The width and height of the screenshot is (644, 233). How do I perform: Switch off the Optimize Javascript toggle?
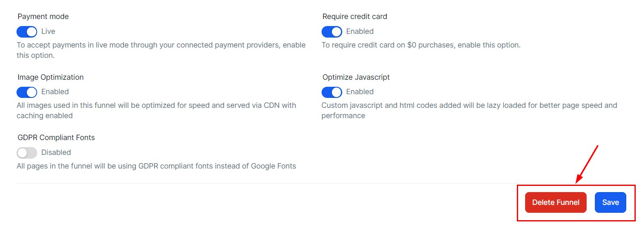pyautogui.click(x=331, y=92)
